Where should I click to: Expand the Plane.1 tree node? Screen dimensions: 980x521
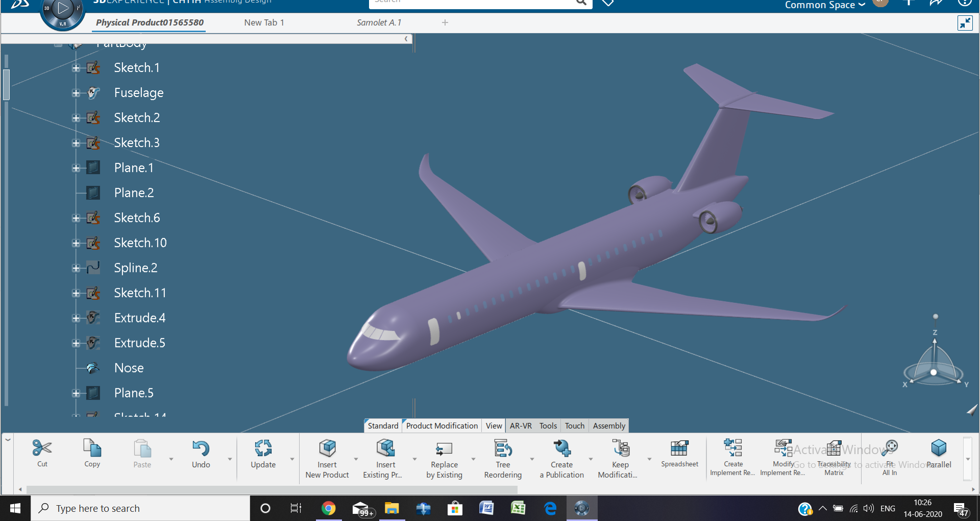click(76, 168)
